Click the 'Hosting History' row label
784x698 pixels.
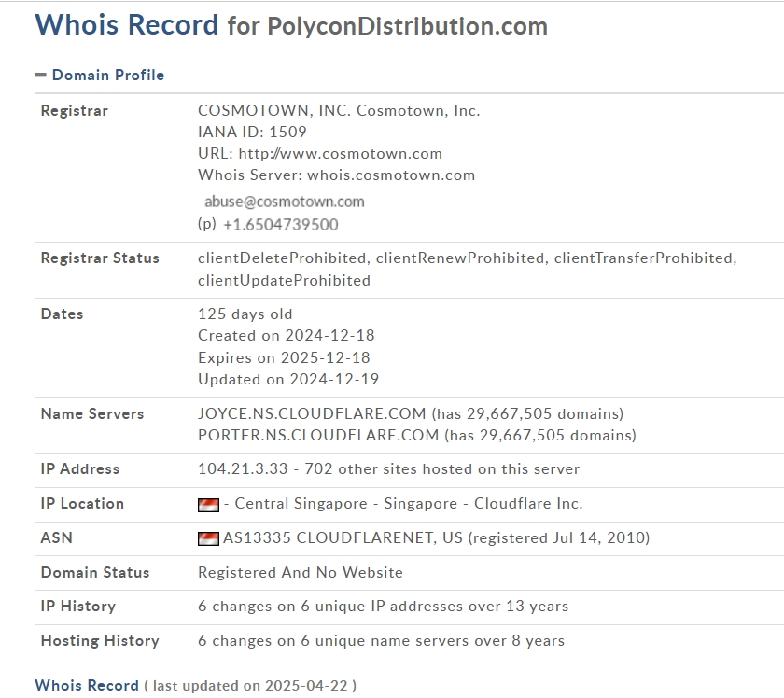[100, 641]
